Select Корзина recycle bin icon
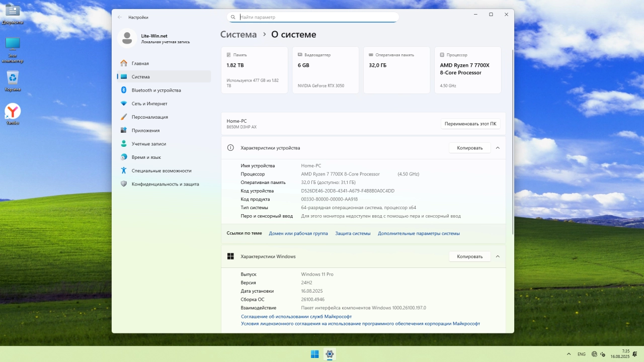644x362 pixels. (x=13, y=81)
